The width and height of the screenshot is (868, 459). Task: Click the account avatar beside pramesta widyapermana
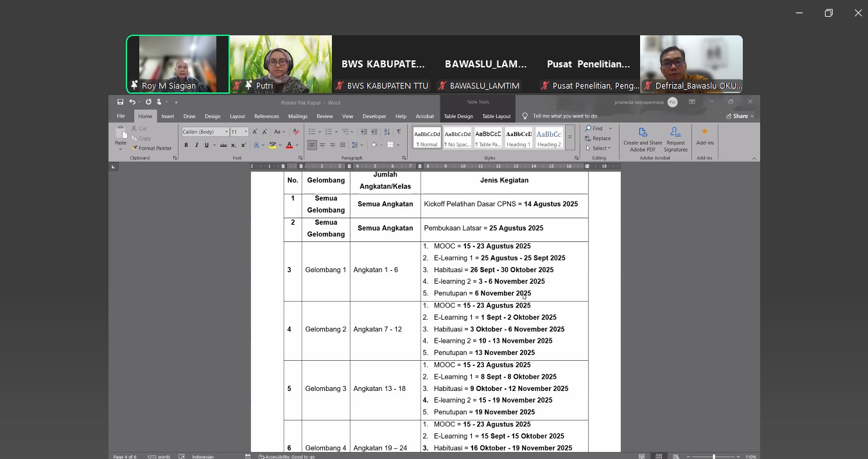coord(672,102)
